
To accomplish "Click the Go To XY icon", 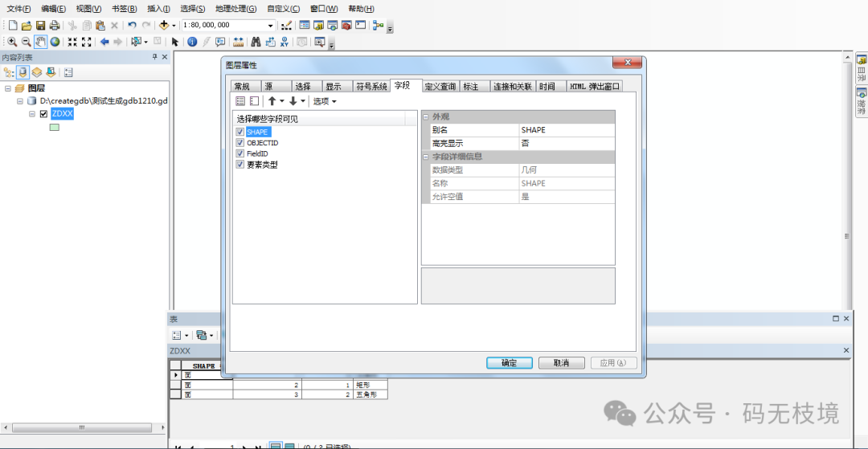I will click(285, 42).
